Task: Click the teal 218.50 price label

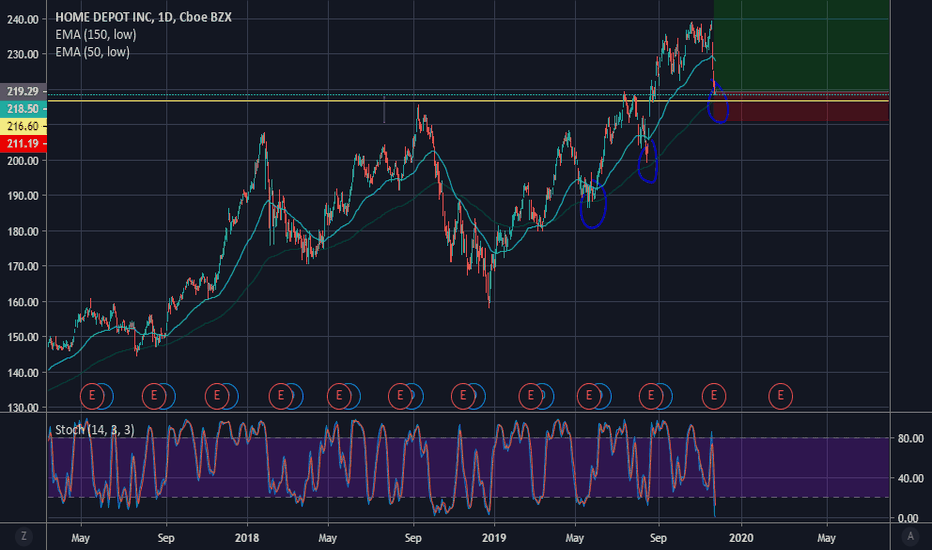Action: coord(23,109)
